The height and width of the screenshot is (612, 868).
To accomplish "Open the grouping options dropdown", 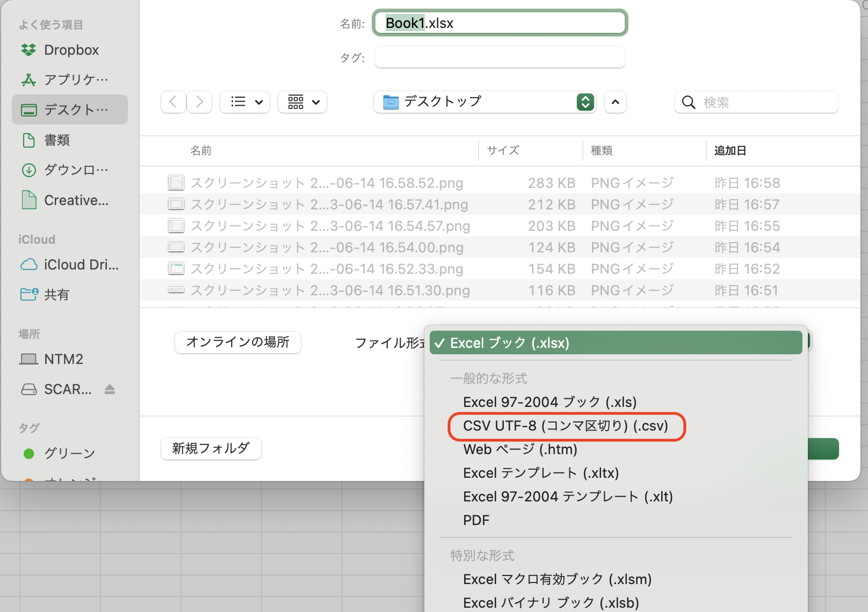I will [302, 102].
